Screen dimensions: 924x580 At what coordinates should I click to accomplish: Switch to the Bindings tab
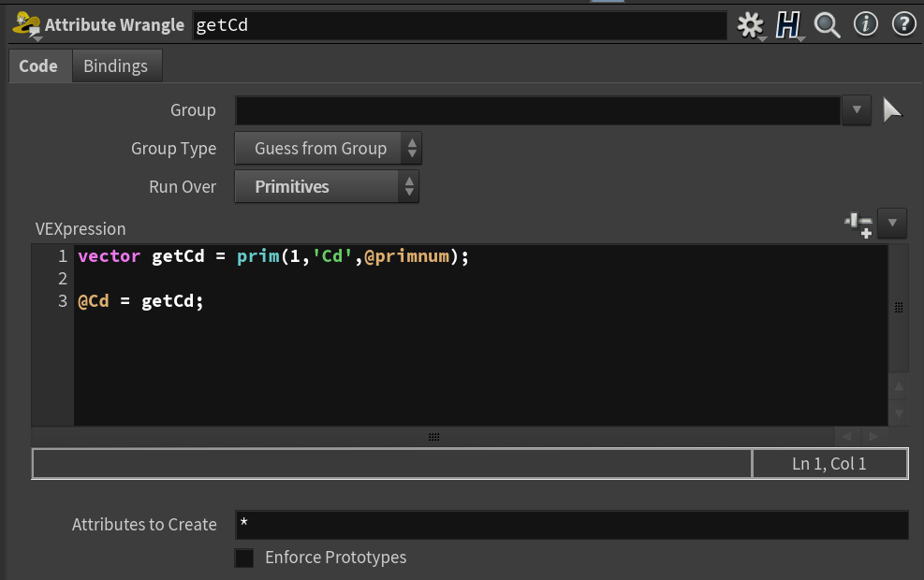click(x=116, y=65)
